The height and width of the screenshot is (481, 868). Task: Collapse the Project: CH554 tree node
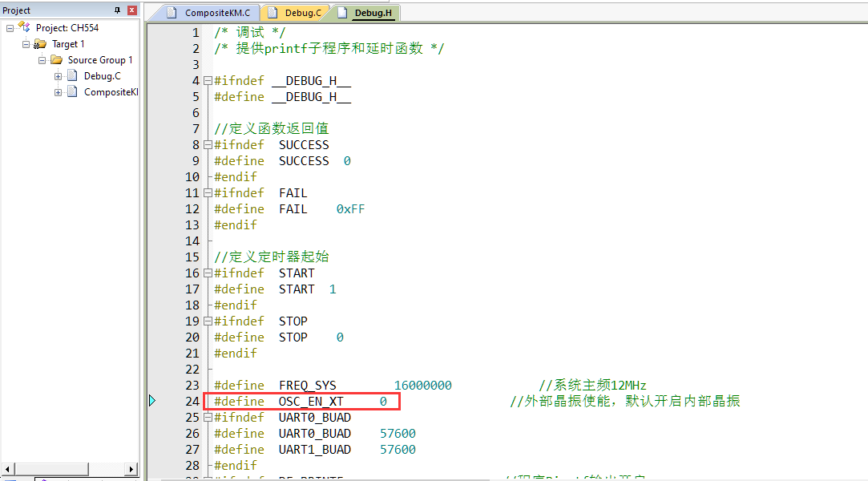(10, 28)
